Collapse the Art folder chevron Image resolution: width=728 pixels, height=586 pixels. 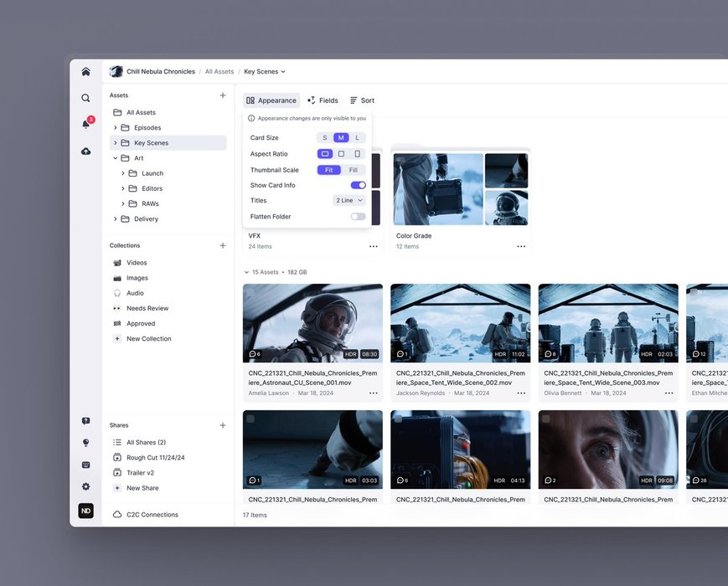pyautogui.click(x=115, y=158)
